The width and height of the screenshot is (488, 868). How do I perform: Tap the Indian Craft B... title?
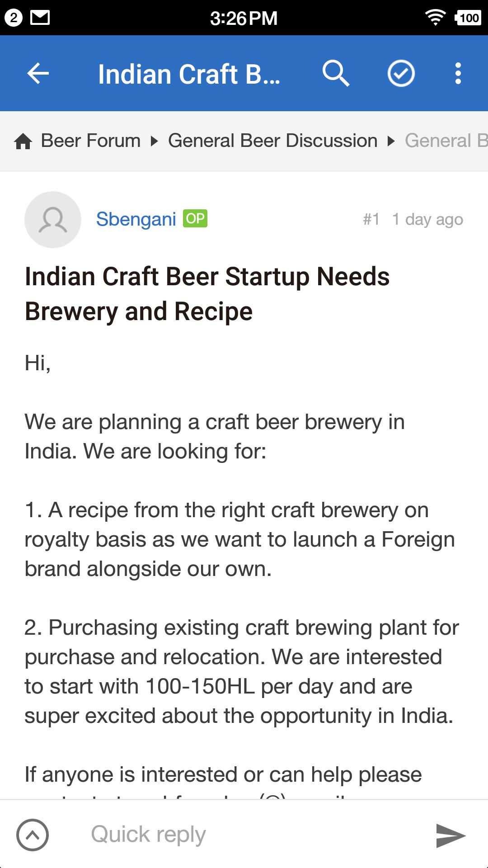189,75
